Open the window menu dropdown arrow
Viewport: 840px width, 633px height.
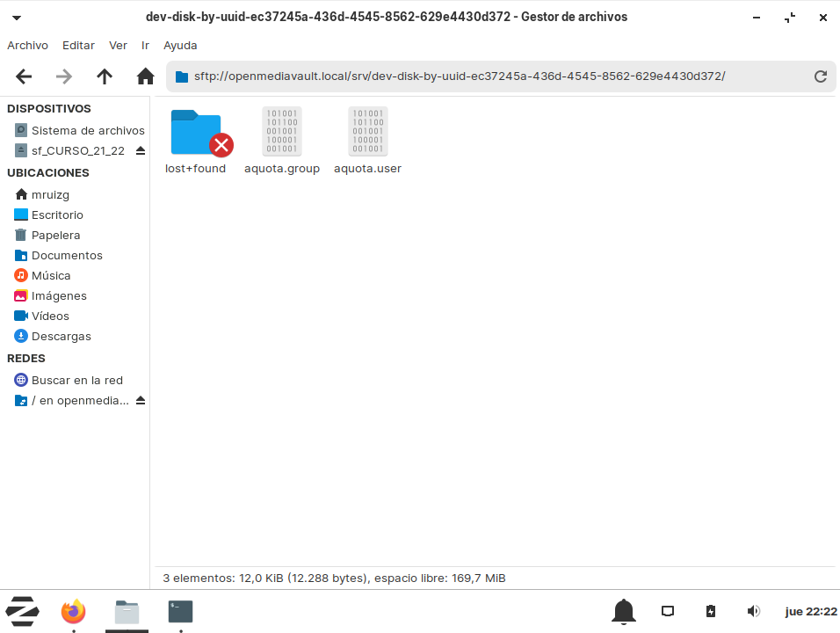coord(17,18)
